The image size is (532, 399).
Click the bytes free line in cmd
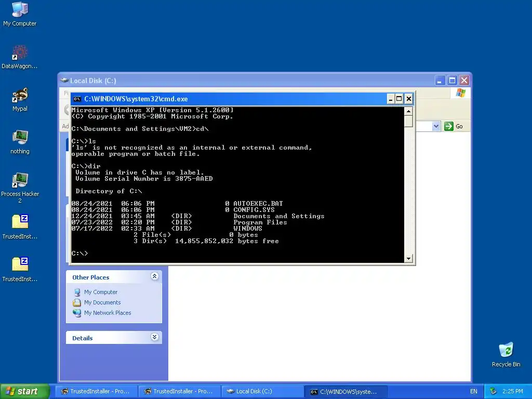pyautogui.click(x=206, y=241)
